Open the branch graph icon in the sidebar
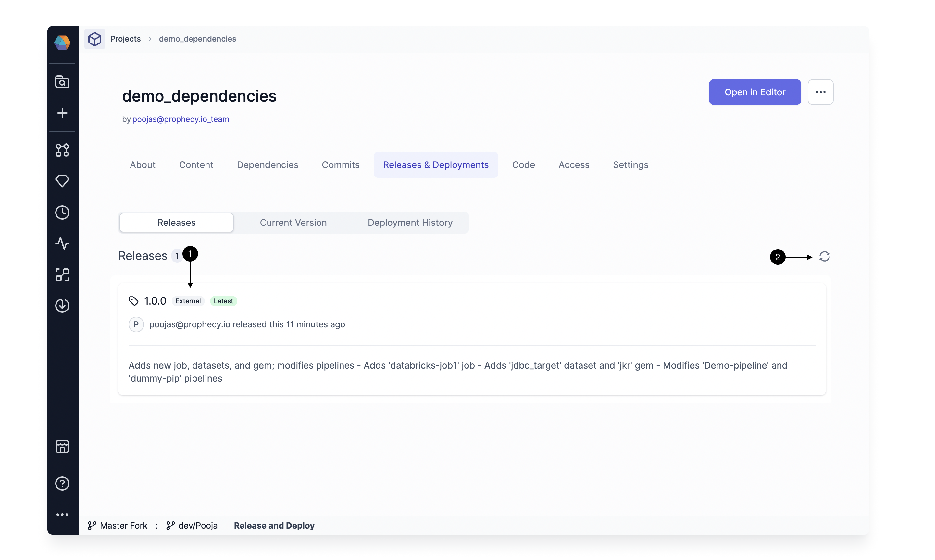 (x=62, y=150)
